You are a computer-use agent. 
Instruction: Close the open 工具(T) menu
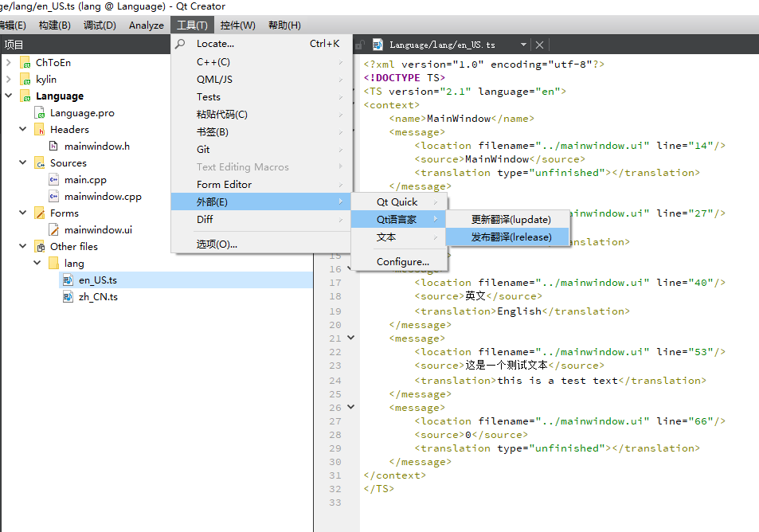[192, 25]
